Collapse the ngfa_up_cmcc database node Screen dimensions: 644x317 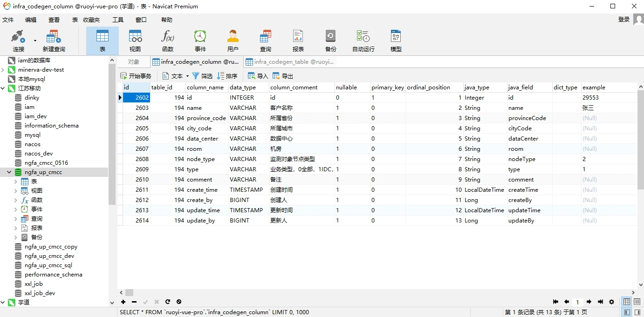click(x=9, y=172)
